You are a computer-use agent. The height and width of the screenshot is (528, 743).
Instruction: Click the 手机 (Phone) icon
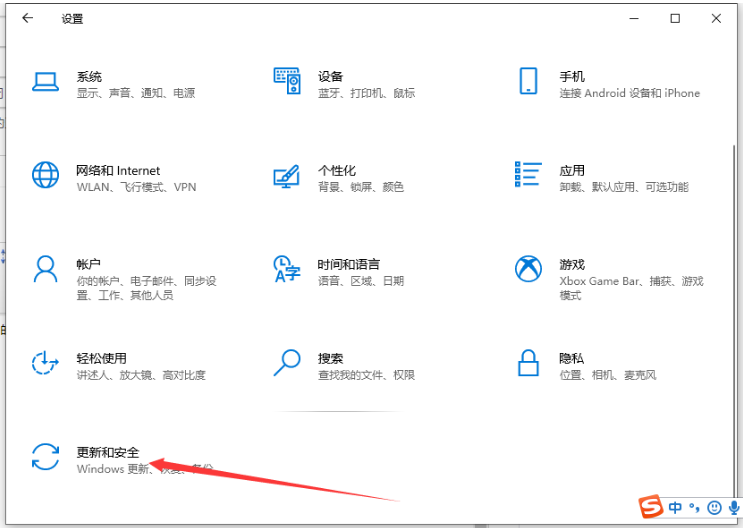click(x=528, y=82)
